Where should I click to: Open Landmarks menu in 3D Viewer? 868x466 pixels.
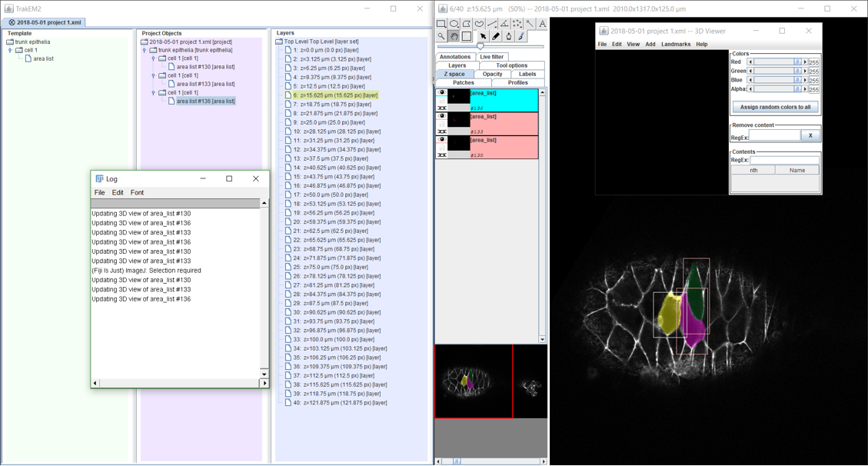pos(675,45)
